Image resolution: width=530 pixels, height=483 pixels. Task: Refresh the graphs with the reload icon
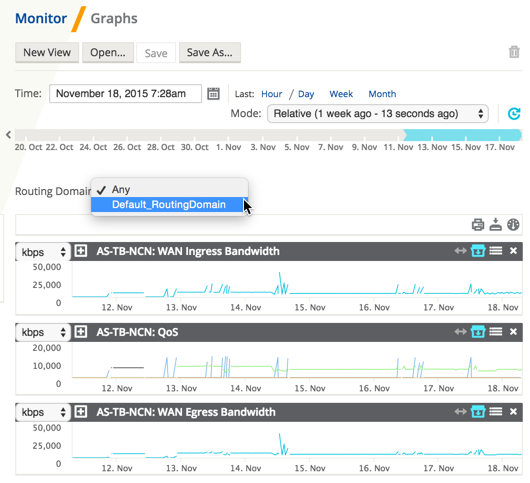pyautogui.click(x=514, y=114)
